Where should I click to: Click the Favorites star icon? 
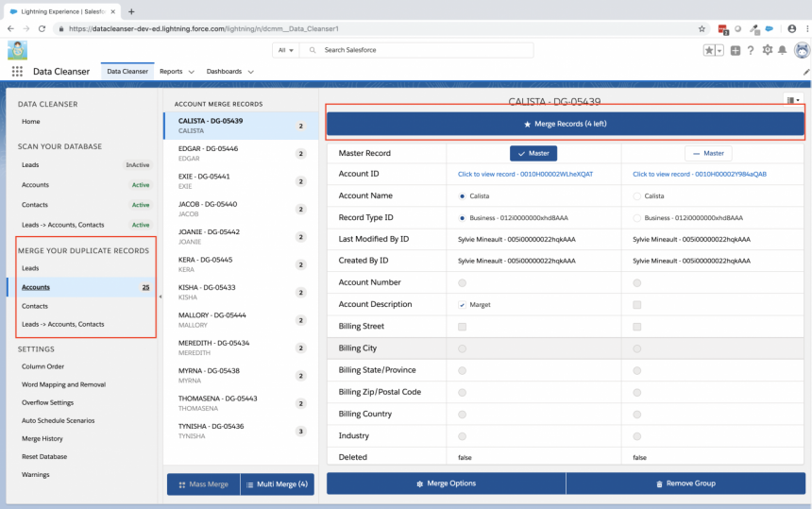tap(709, 50)
